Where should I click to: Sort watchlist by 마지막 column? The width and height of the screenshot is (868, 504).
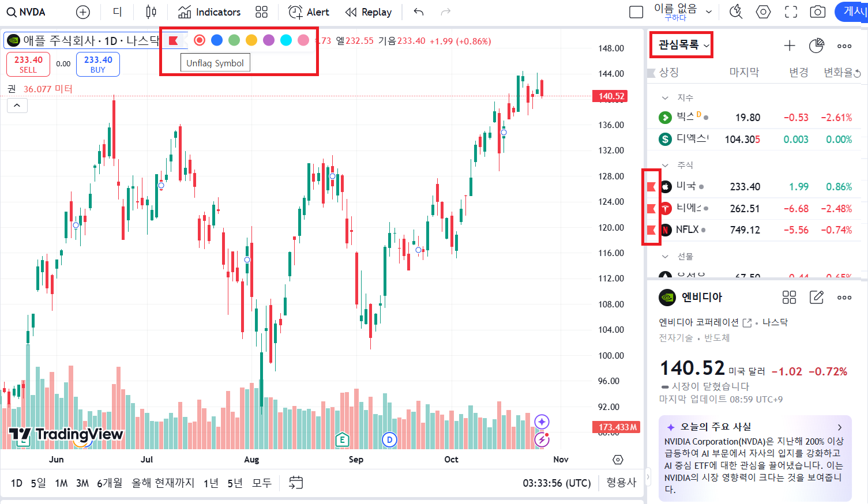[744, 72]
